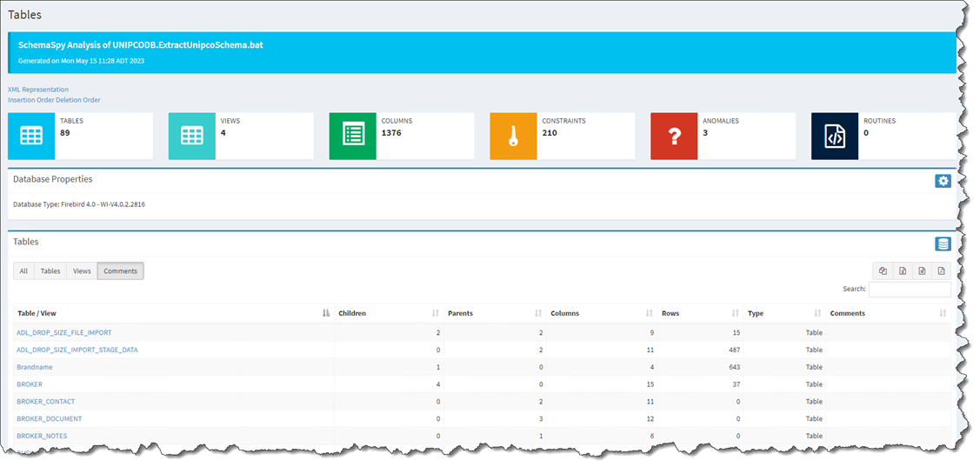Export the table list as PDF

coord(940,270)
